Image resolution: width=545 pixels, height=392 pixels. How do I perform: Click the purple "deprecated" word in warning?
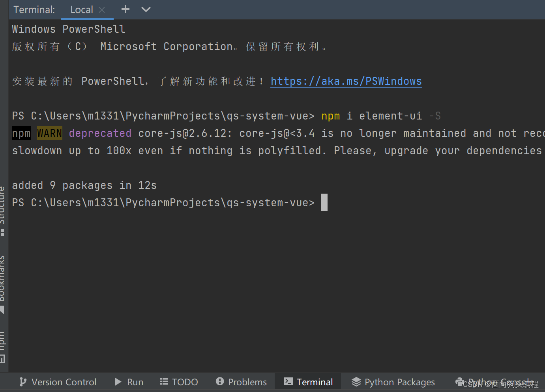pyautogui.click(x=100, y=133)
